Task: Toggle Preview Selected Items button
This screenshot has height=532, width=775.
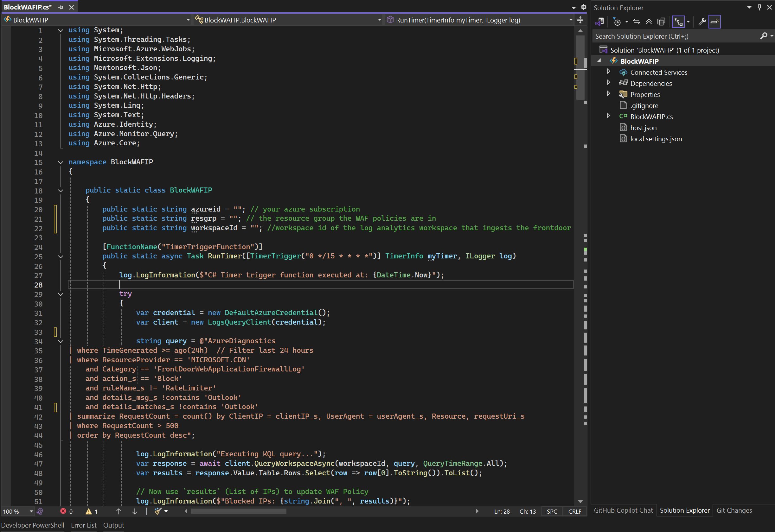Action: pyautogui.click(x=714, y=22)
